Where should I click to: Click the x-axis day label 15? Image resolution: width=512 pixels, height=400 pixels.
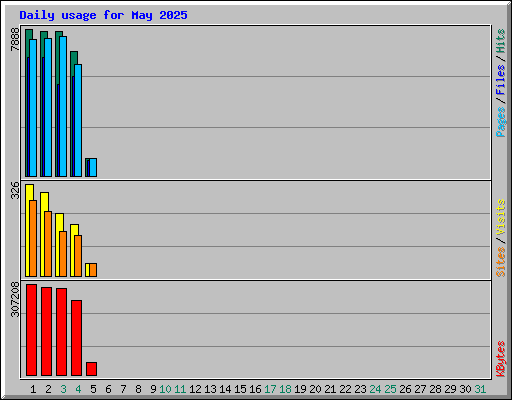click(240, 389)
